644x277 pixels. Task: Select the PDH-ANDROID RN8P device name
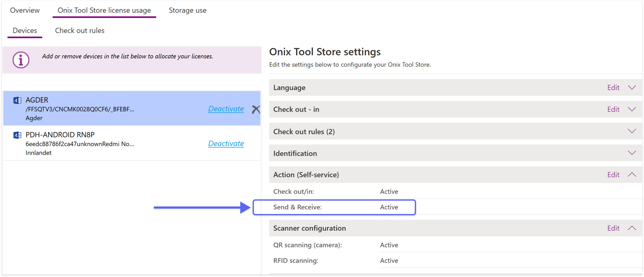(x=60, y=135)
